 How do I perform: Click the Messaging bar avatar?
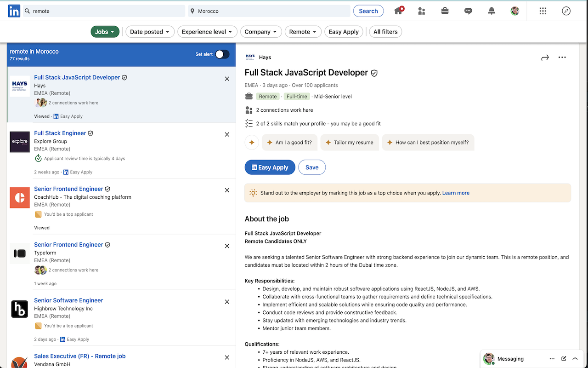pyautogui.click(x=489, y=359)
